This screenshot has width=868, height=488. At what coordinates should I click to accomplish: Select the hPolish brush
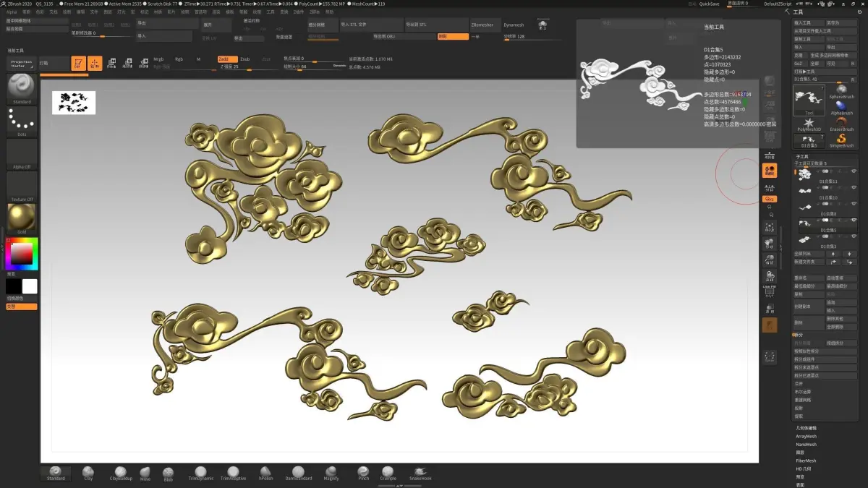265,474
